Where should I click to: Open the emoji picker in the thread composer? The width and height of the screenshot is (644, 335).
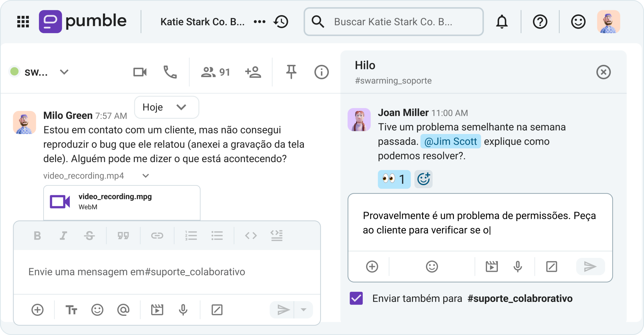click(x=432, y=267)
